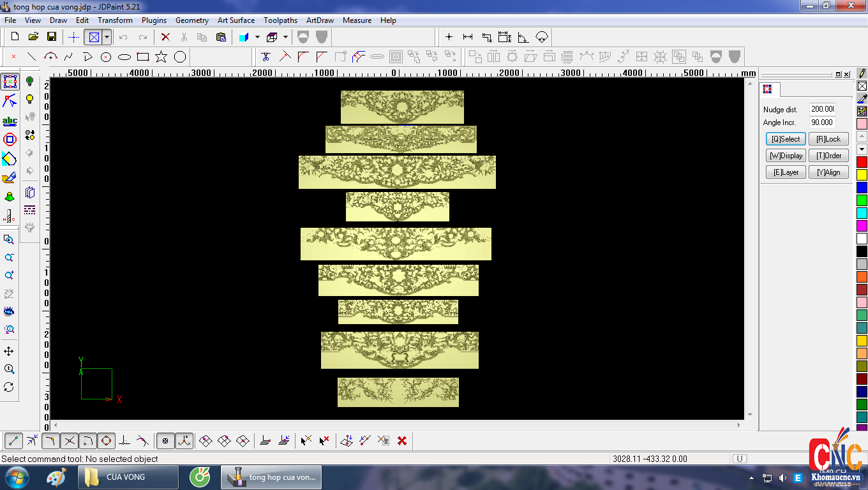Activate the pan (four-arrow) view tool
868x490 pixels.
click(9, 352)
